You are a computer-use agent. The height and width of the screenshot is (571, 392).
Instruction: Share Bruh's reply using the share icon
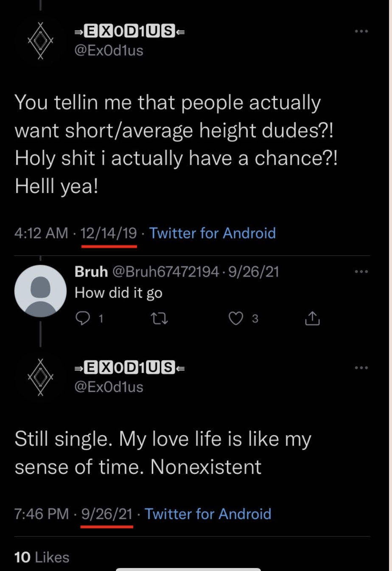pyautogui.click(x=312, y=318)
